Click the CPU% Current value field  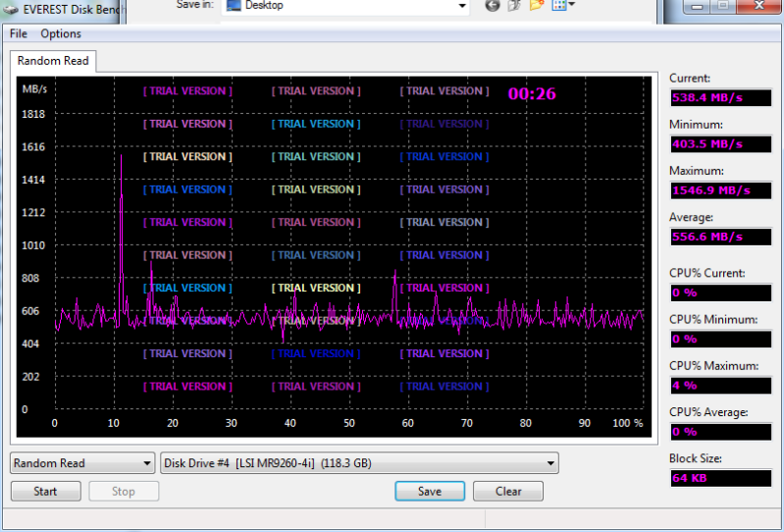pyautogui.click(x=721, y=293)
